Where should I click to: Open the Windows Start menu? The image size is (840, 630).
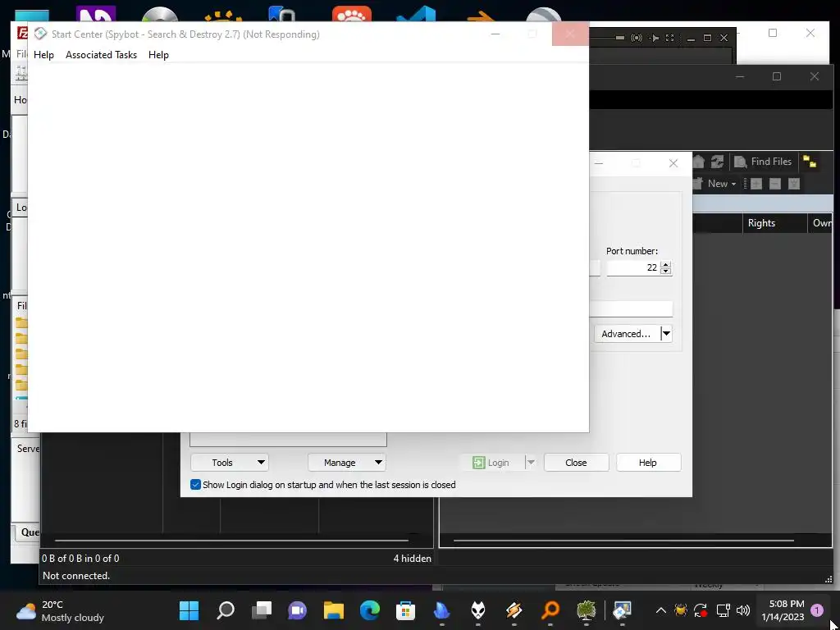tap(189, 610)
